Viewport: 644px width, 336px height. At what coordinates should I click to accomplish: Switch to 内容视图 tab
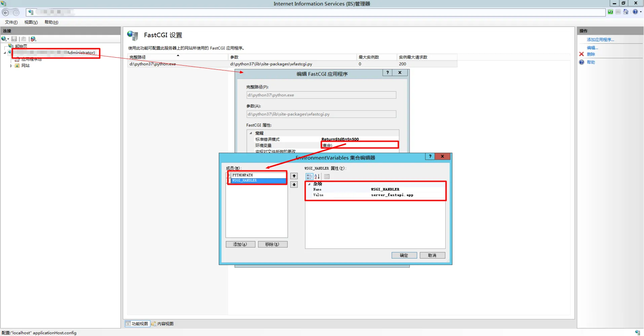pyautogui.click(x=162, y=324)
